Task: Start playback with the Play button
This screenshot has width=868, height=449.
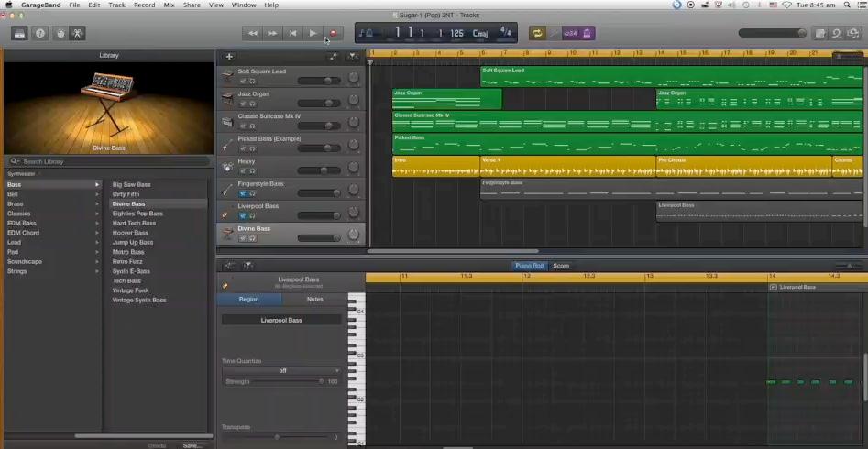Action: [x=313, y=33]
